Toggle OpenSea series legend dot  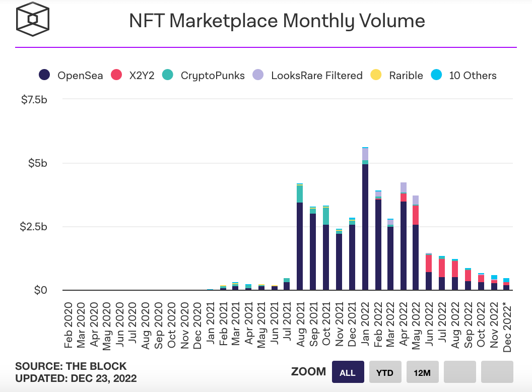pos(44,75)
